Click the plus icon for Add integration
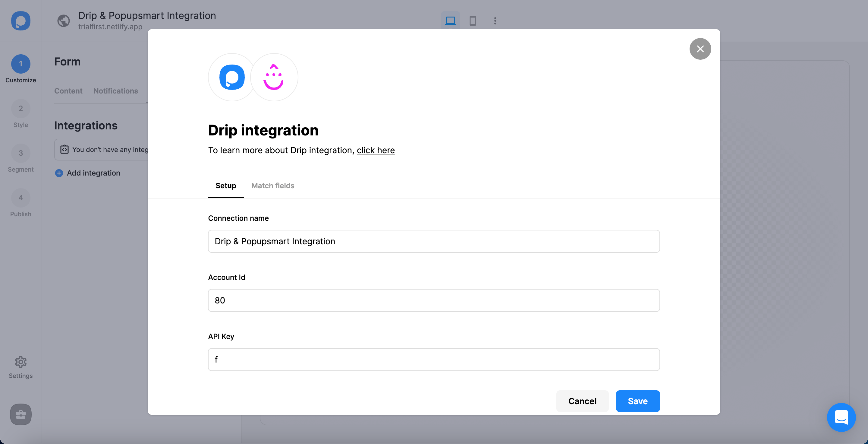Image resolution: width=868 pixels, height=444 pixels. pos(59,173)
